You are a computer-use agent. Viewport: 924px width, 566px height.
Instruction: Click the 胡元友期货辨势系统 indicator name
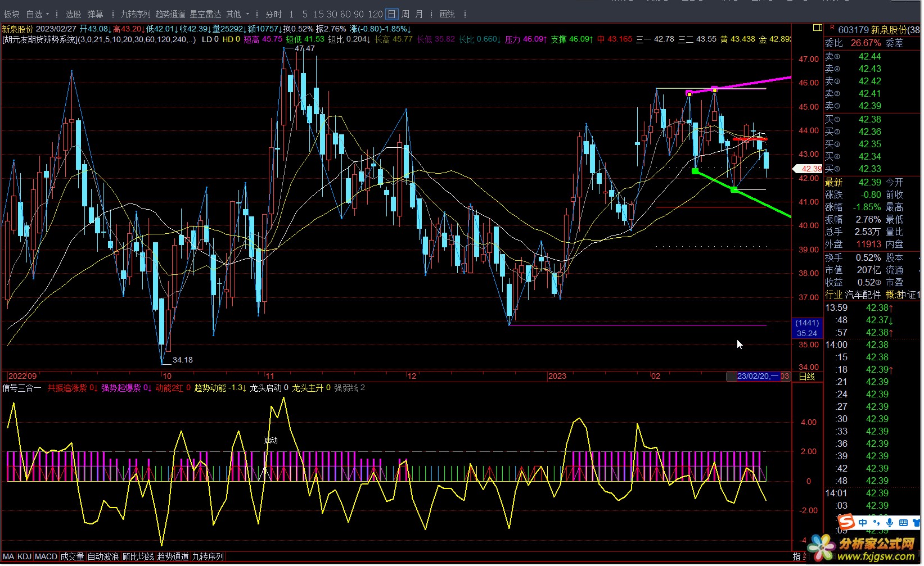pos(39,40)
